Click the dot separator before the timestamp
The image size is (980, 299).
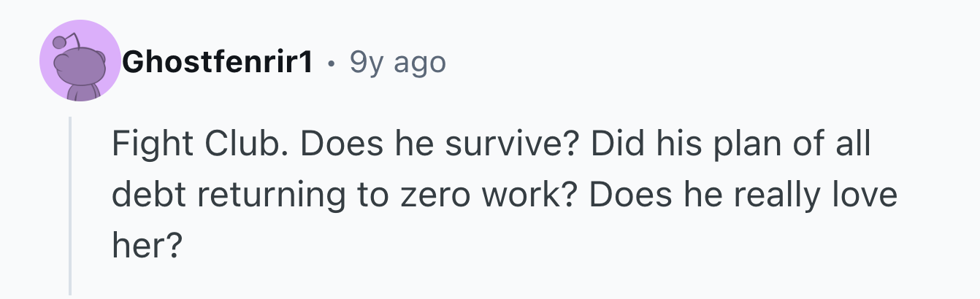click(x=332, y=65)
